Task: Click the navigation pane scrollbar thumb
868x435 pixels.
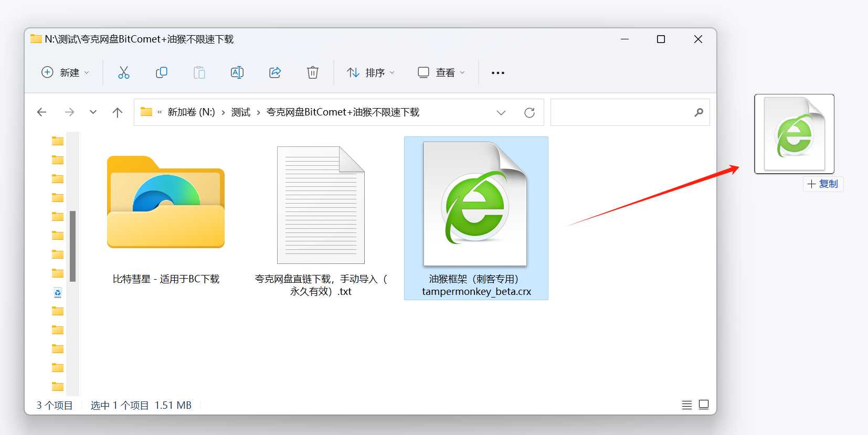Action: pyautogui.click(x=73, y=246)
